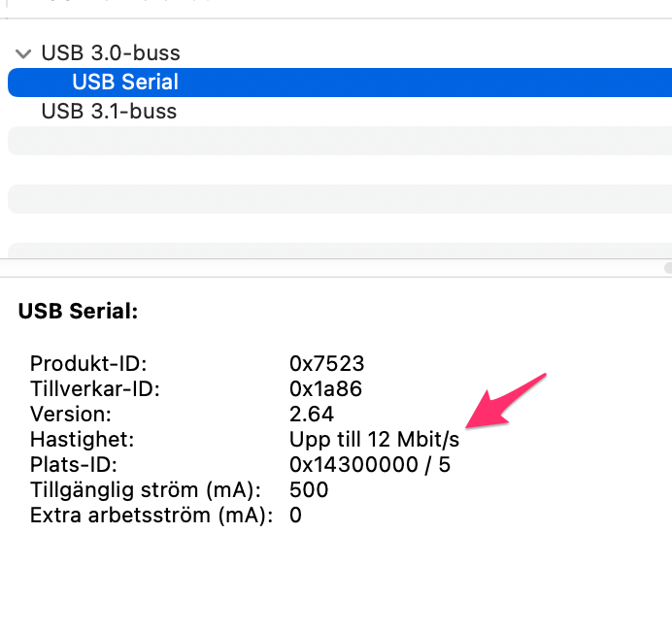The height and width of the screenshot is (633, 672).
Task: Click the 0x7523 product ID value
Action: (x=326, y=364)
